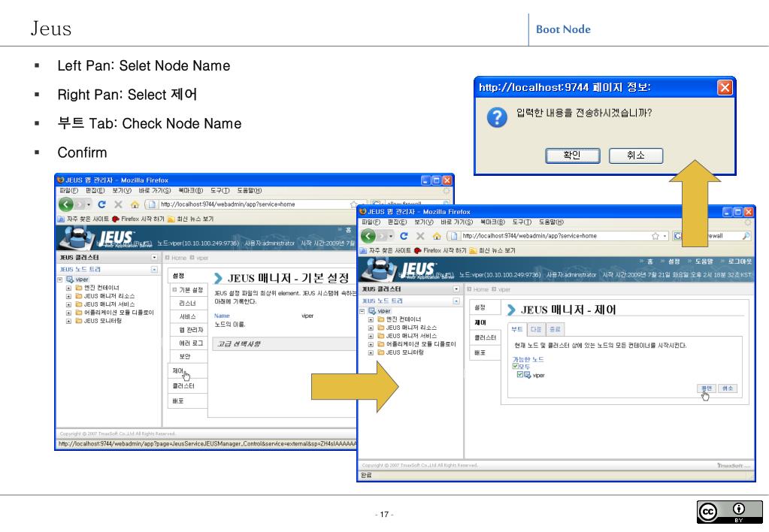Open JEUS 노드 트리 panel dropdown in 기본 설정 window
This screenshot has width=769, height=532.
[x=154, y=269]
